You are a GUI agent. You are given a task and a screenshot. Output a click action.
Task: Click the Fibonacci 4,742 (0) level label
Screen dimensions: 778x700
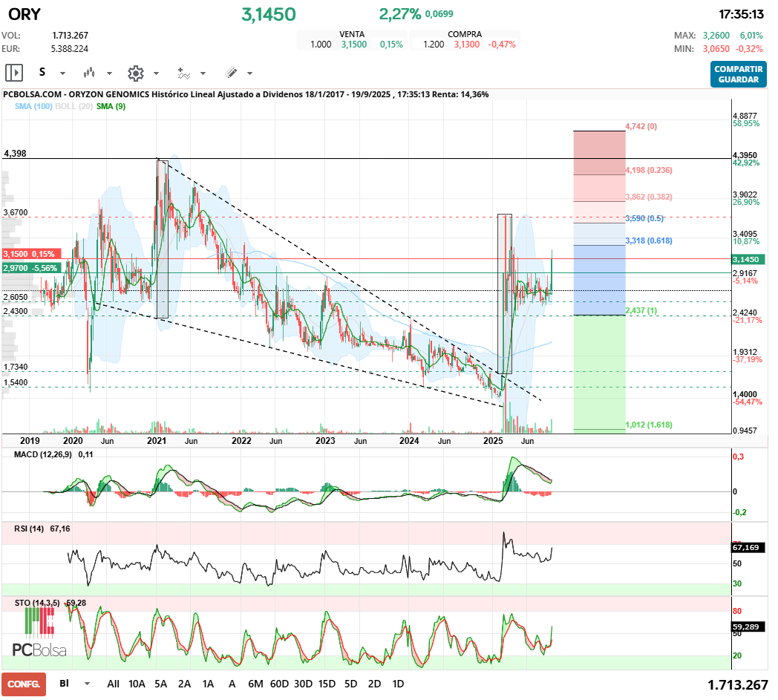(641, 126)
